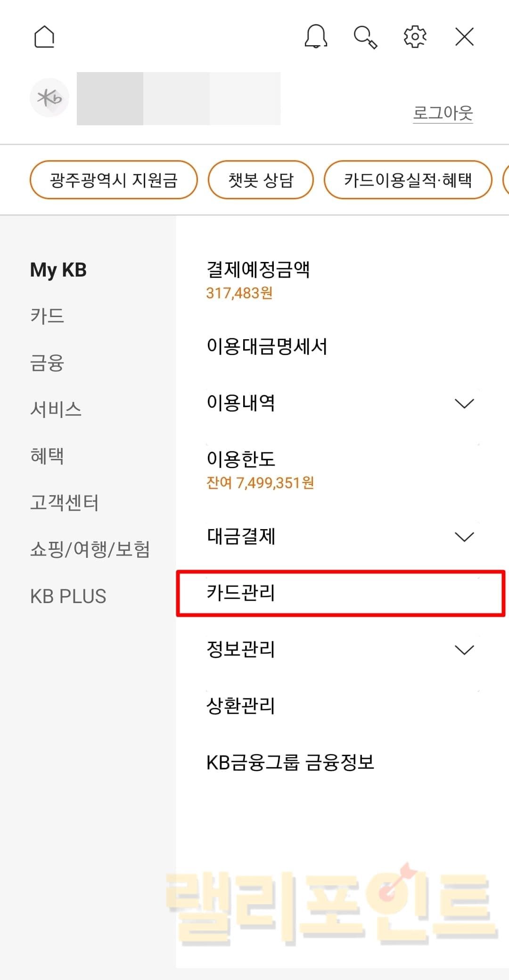509x980 pixels.
Task: Expand the 이용내역 section chevron
Action: click(x=464, y=403)
